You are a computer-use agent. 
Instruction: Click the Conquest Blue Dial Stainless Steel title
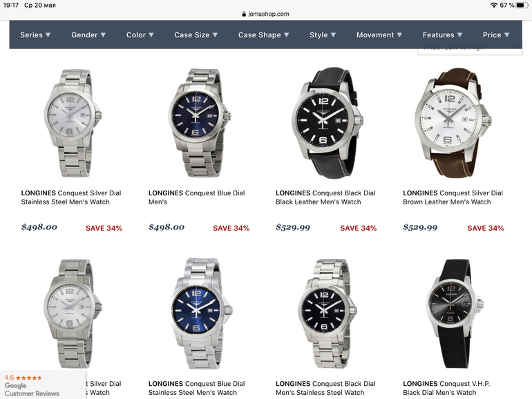196,388
